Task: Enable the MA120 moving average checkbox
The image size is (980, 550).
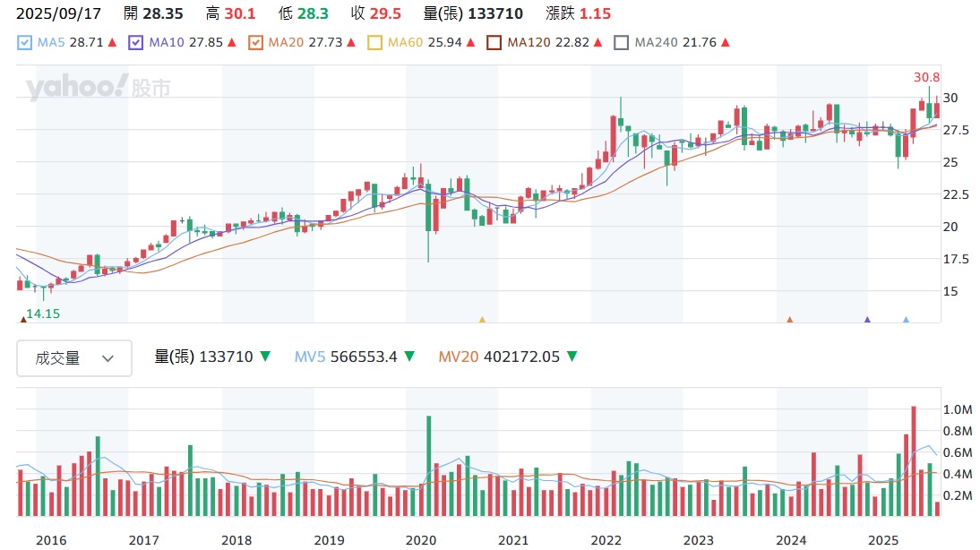Action: 494,42
